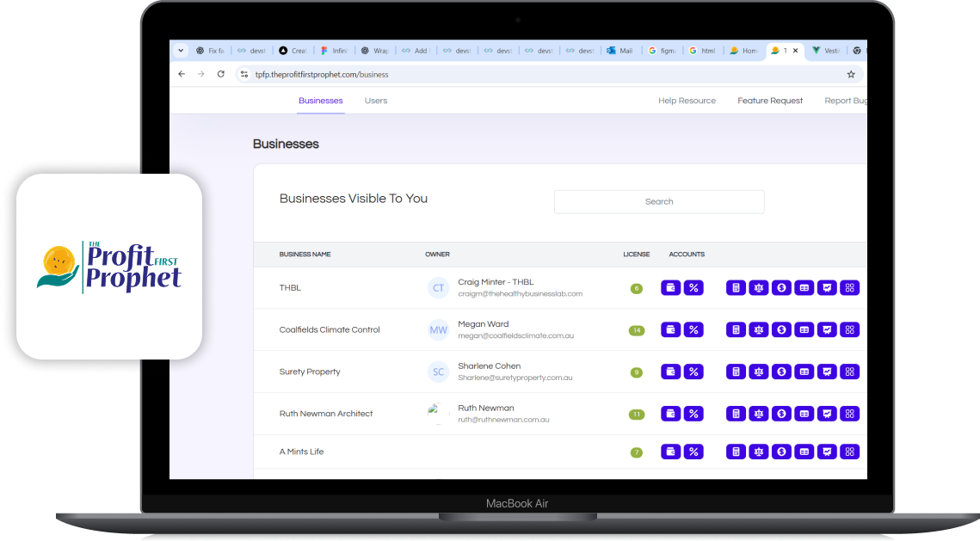The width and height of the screenshot is (980, 541).
Task: Click the balance scales icon for Coalfields Climate Control
Action: 759,329
